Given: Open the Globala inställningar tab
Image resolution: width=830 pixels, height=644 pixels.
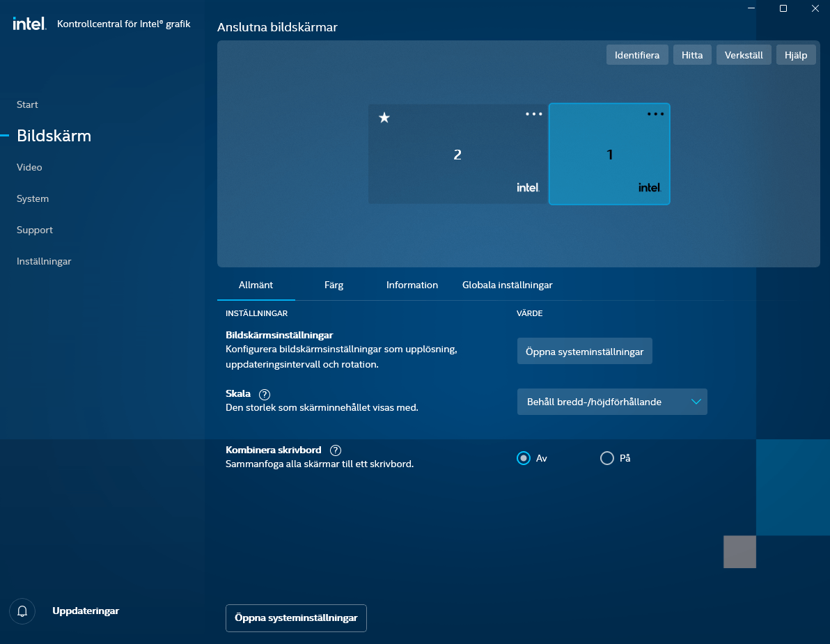Looking at the screenshot, I should [507, 285].
